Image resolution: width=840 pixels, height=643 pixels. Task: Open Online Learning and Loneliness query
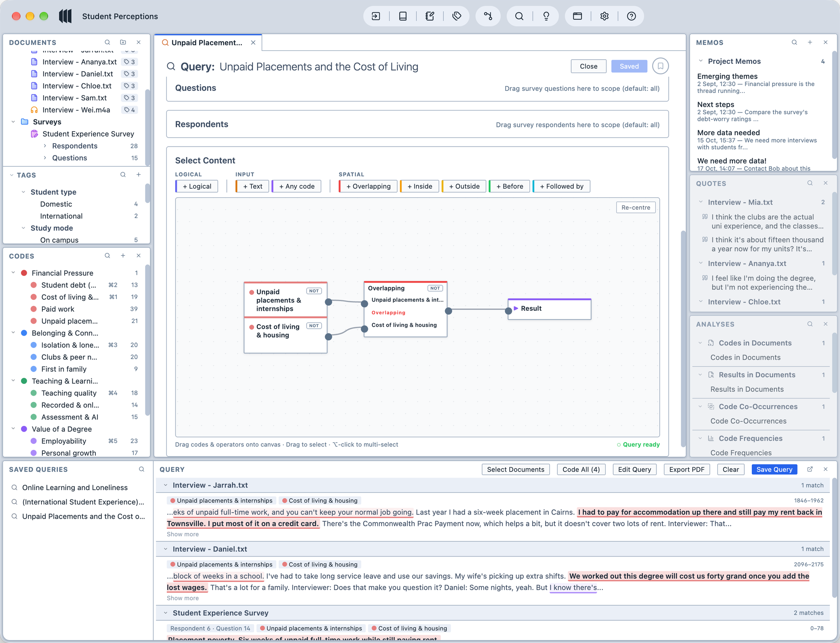click(x=75, y=488)
